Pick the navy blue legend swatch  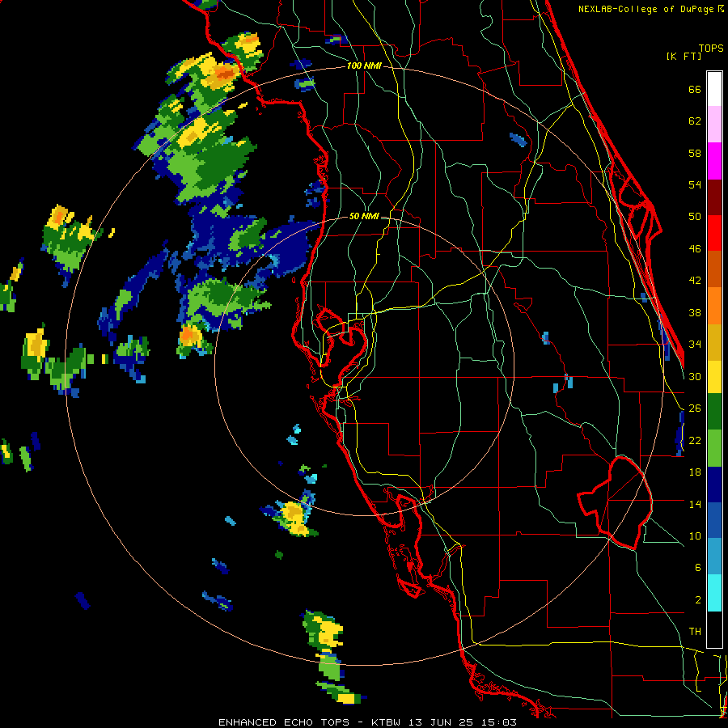(714, 485)
